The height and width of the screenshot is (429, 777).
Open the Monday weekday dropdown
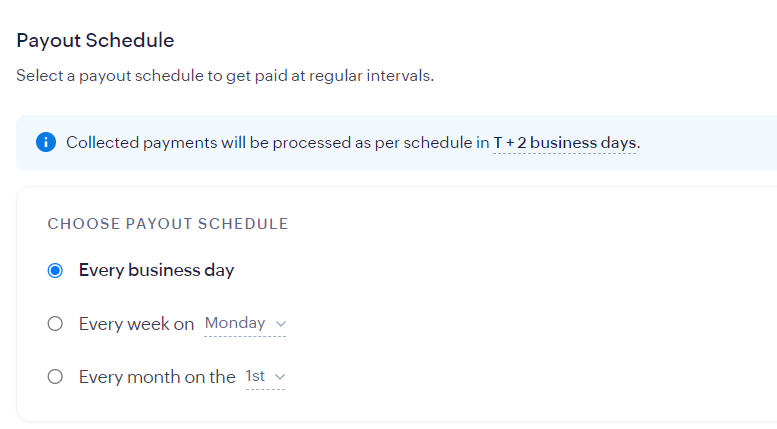[x=245, y=323]
